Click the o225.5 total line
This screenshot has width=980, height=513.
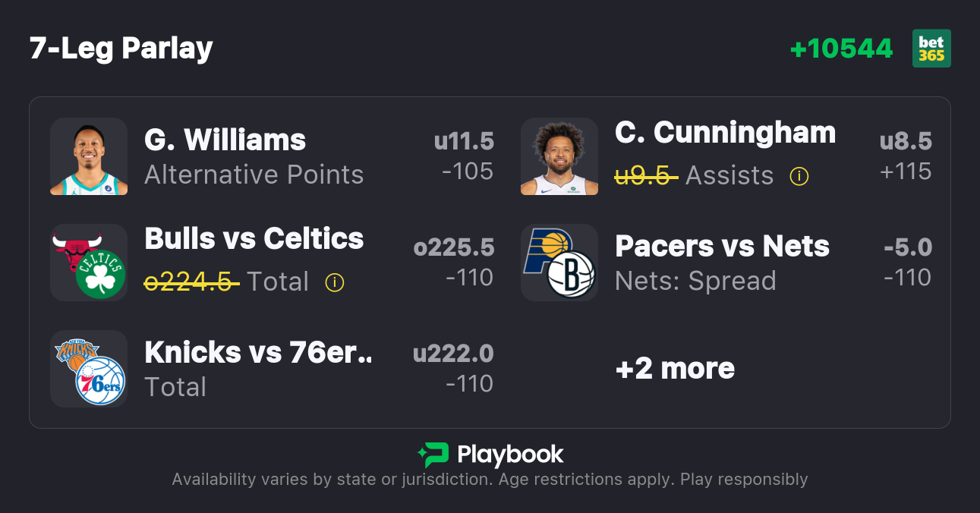454,247
